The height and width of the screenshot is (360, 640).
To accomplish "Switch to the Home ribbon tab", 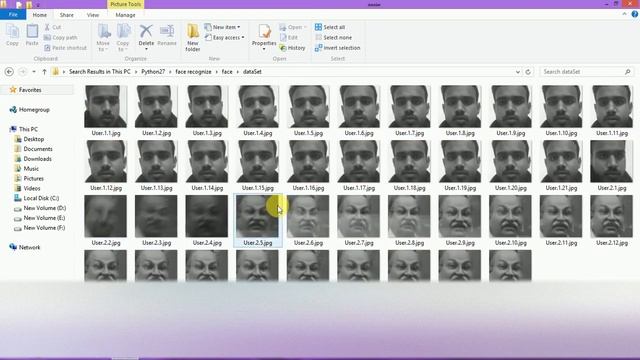I will (x=40, y=15).
